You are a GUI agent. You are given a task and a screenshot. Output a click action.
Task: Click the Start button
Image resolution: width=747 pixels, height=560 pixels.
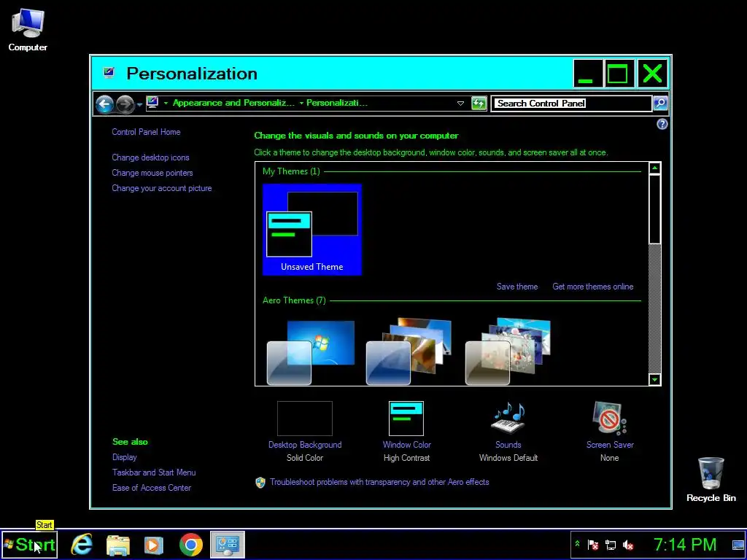pos(29,544)
